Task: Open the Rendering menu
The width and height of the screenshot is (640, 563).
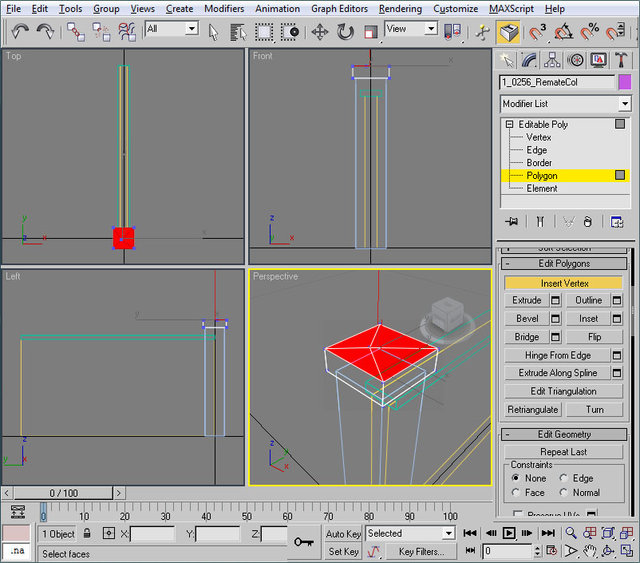Action: tap(400, 8)
